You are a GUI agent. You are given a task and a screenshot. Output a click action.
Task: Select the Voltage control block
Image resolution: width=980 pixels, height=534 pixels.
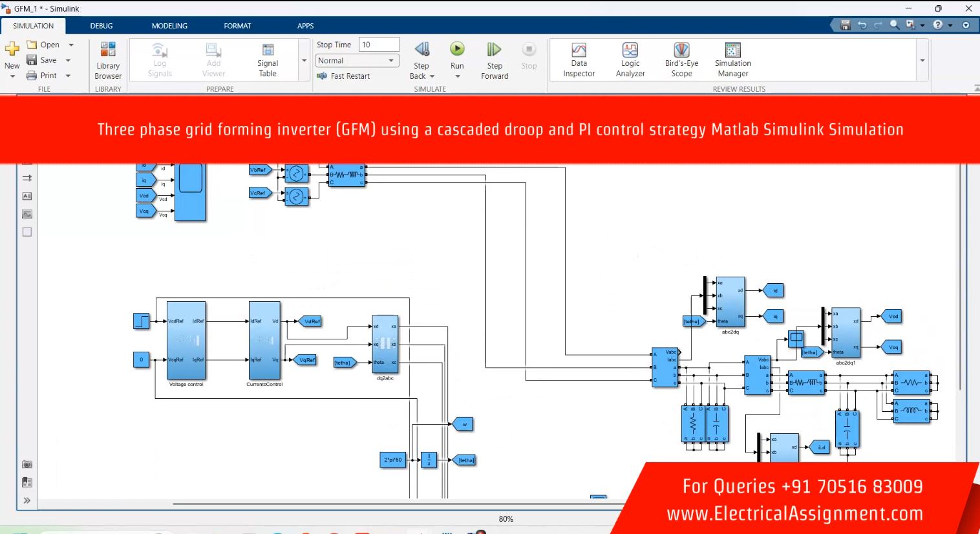(x=186, y=341)
